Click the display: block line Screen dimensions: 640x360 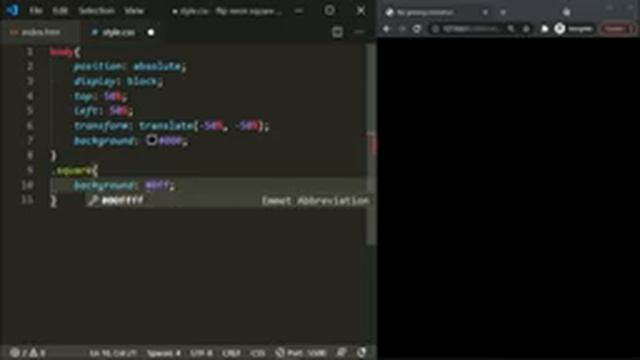pos(118,81)
